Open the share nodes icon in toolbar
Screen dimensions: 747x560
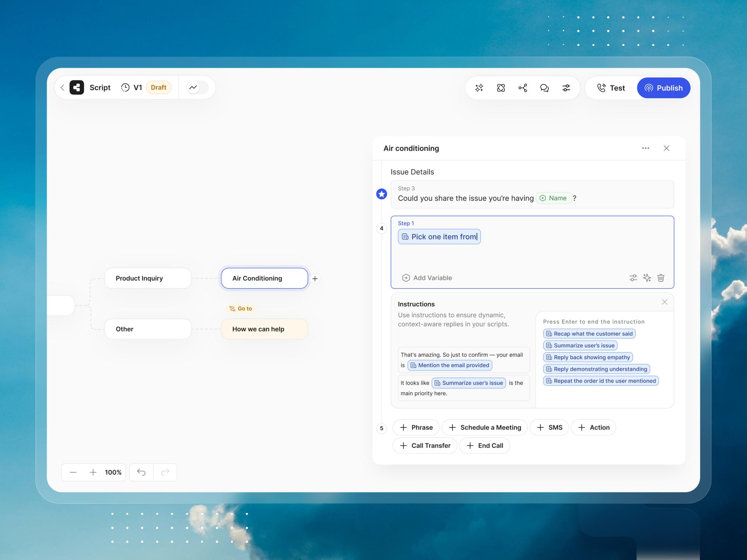click(x=523, y=88)
